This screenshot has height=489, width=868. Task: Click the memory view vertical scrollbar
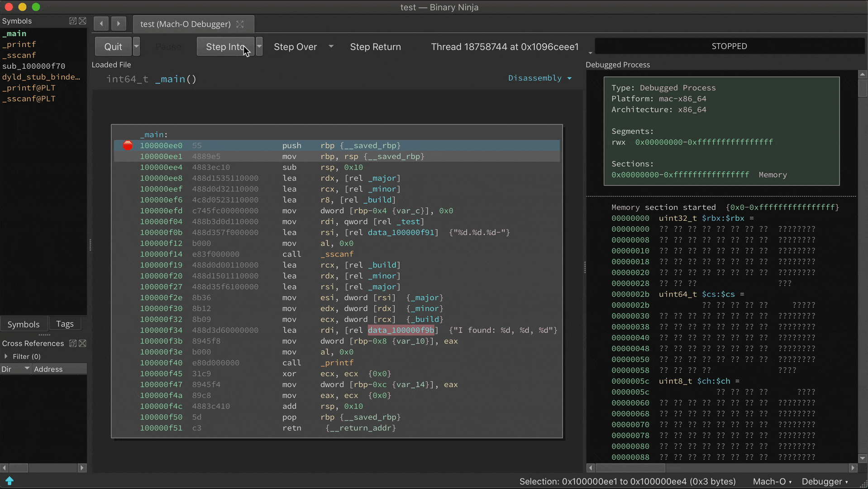(863, 272)
